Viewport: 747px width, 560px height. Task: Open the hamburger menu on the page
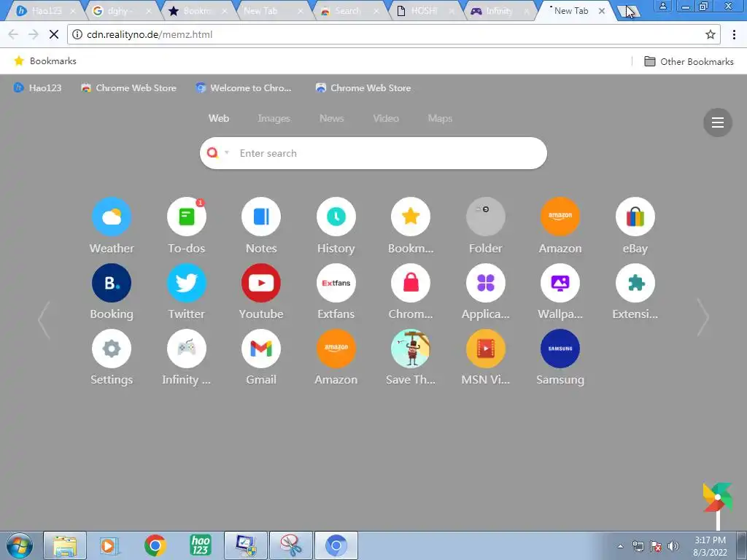click(718, 122)
